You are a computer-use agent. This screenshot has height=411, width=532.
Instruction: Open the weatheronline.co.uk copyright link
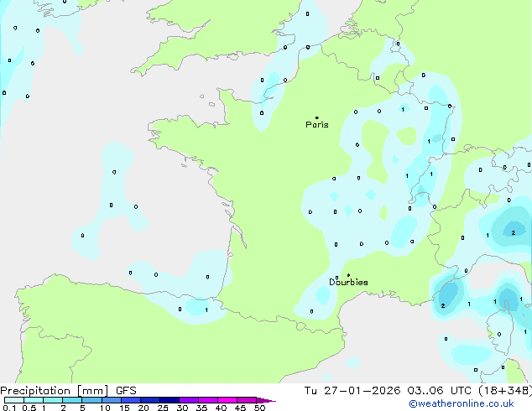[x=462, y=403]
